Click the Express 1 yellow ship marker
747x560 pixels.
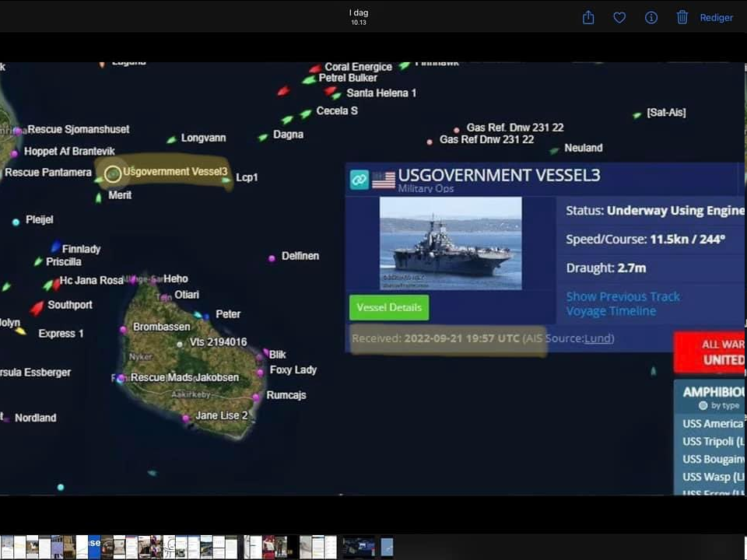tap(20, 331)
